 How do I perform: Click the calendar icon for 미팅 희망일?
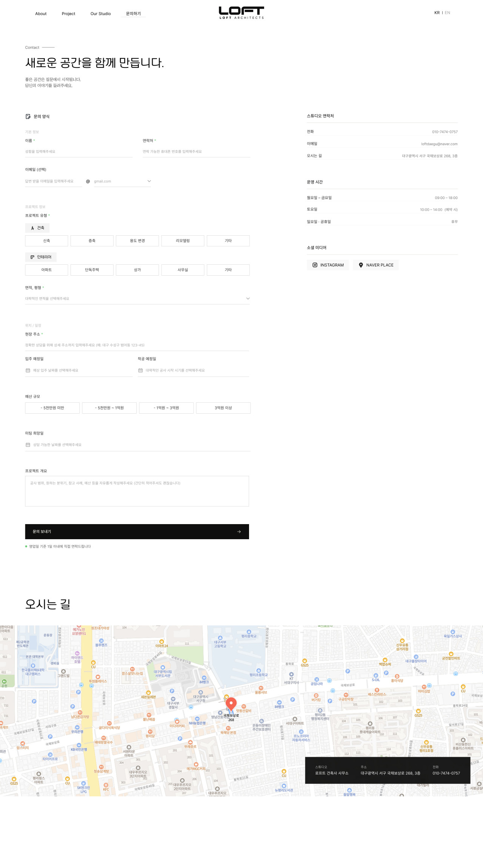click(28, 445)
